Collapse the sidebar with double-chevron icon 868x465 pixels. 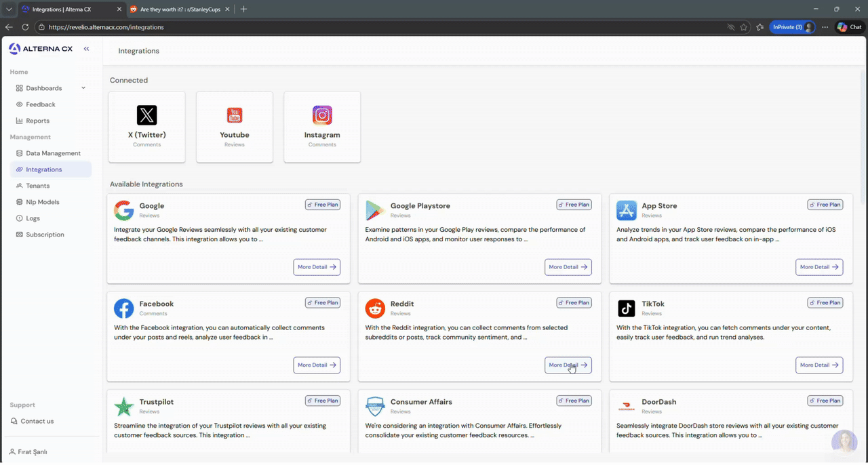(86, 49)
